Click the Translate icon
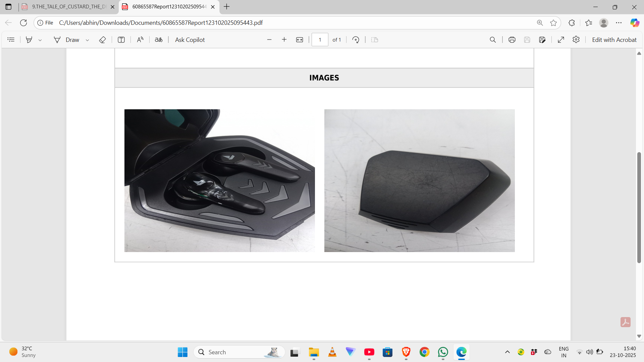The height and width of the screenshot is (362, 644). tap(159, 40)
